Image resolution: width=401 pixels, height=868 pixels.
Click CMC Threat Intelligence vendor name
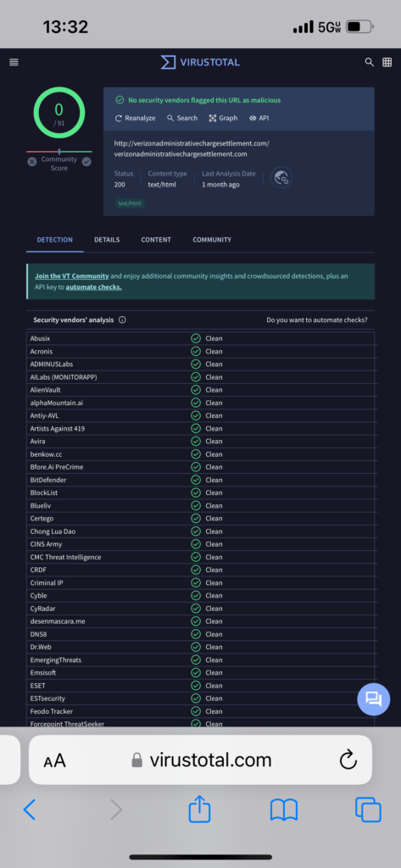(66, 557)
